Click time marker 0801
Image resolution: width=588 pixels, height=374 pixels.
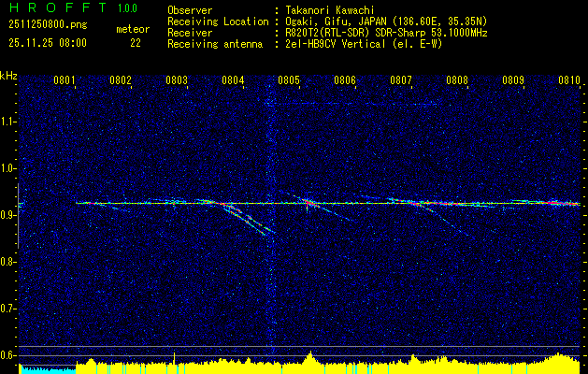pos(65,79)
